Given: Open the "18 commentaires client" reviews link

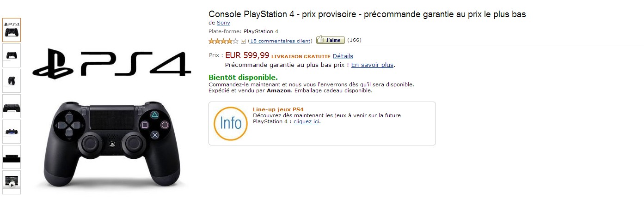Looking at the screenshot, I should click(280, 41).
